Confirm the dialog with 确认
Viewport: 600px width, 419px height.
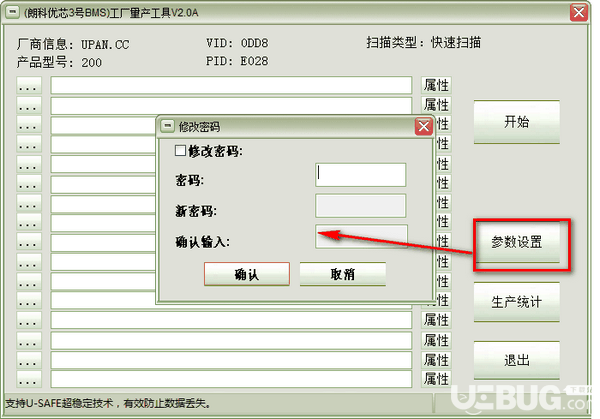click(x=247, y=274)
